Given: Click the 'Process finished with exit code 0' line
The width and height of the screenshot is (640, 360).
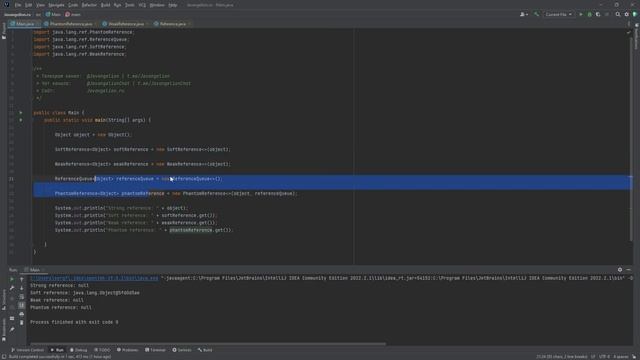Looking at the screenshot, I should [74, 322].
